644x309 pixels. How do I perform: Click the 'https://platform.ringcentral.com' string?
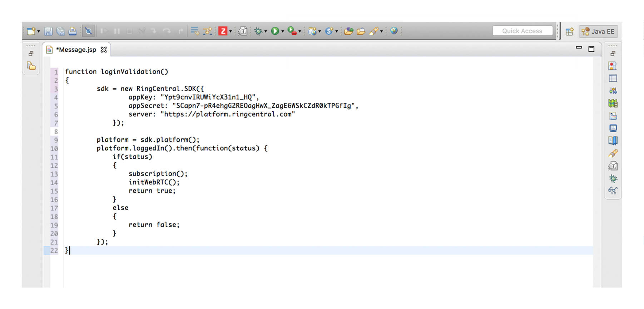pyautogui.click(x=228, y=114)
